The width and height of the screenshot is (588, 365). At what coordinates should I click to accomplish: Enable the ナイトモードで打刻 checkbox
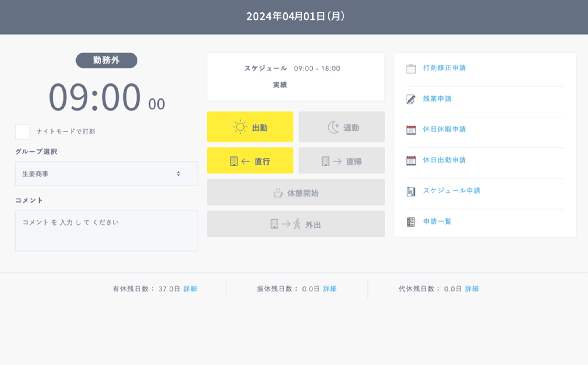pyautogui.click(x=23, y=132)
